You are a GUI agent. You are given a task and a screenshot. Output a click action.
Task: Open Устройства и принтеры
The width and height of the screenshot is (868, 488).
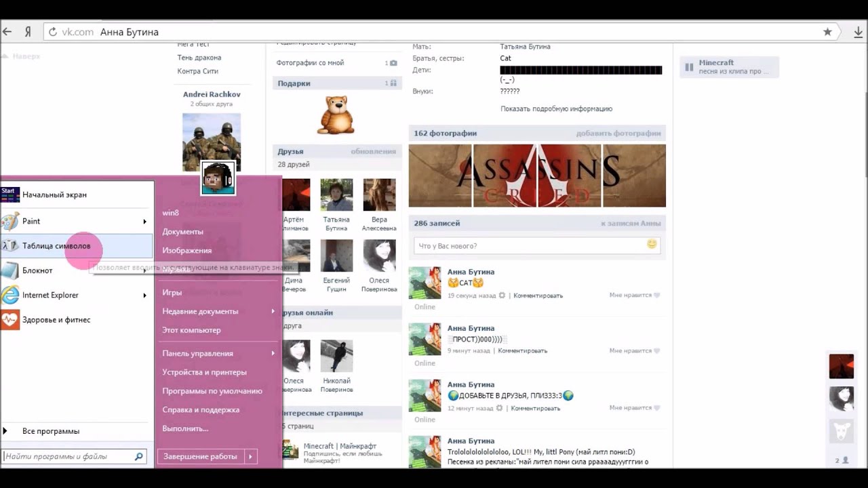tap(204, 372)
